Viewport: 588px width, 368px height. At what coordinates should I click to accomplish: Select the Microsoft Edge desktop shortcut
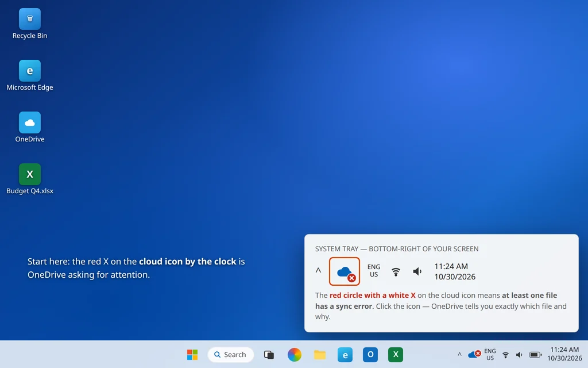tap(30, 75)
